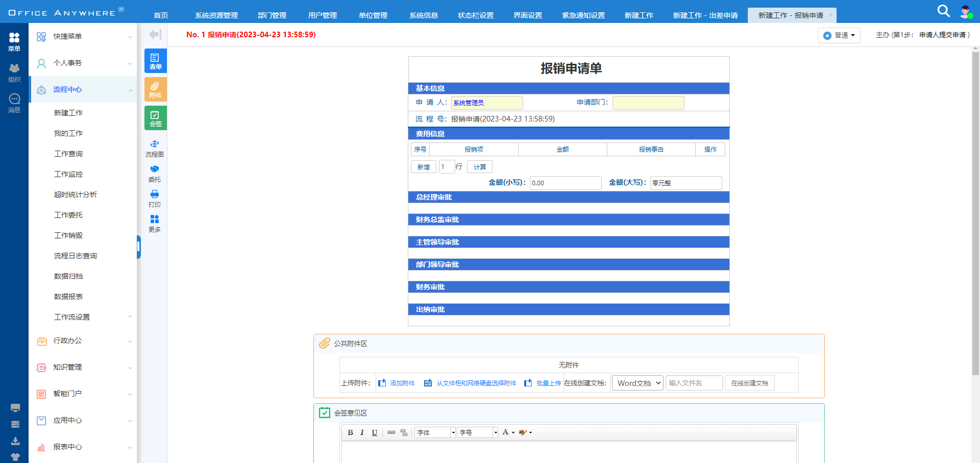The height and width of the screenshot is (463, 980).
Task: Open the 菜单 icon in left rail
Action: pyautogui.click(x=14, y=41)
